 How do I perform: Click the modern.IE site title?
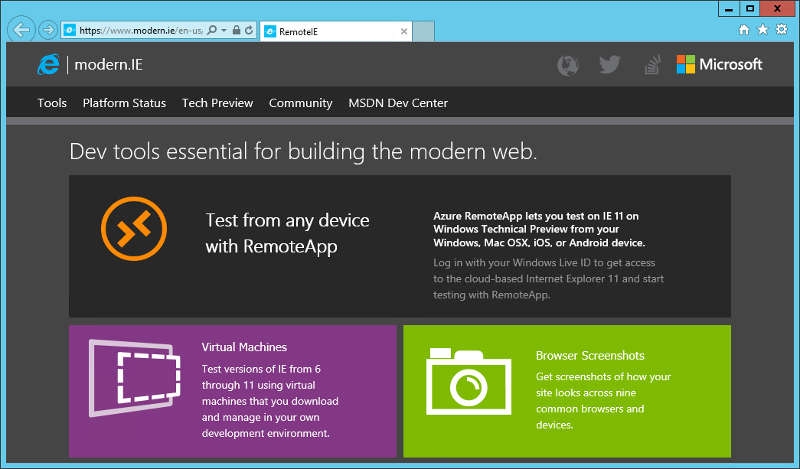coord(108,65)
